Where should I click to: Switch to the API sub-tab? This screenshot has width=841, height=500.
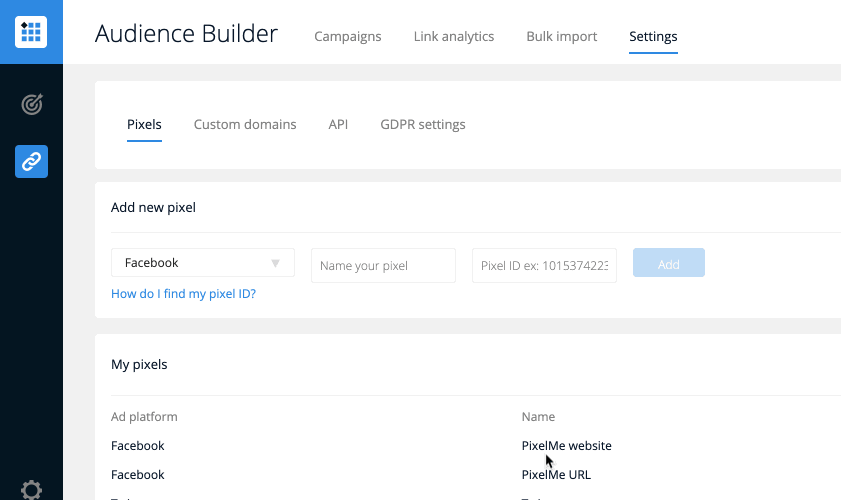338,125
